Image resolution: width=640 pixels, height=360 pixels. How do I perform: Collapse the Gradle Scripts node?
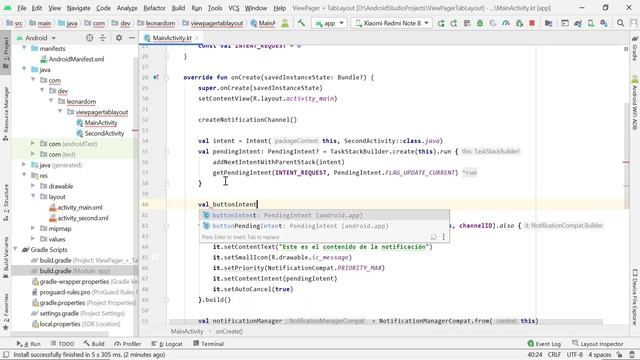point(16,249)
